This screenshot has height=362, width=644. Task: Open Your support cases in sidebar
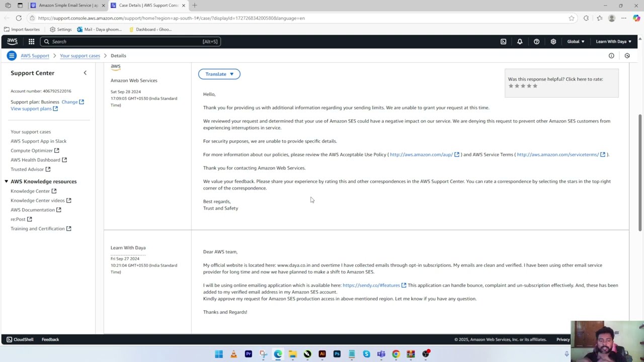point(31,132)
